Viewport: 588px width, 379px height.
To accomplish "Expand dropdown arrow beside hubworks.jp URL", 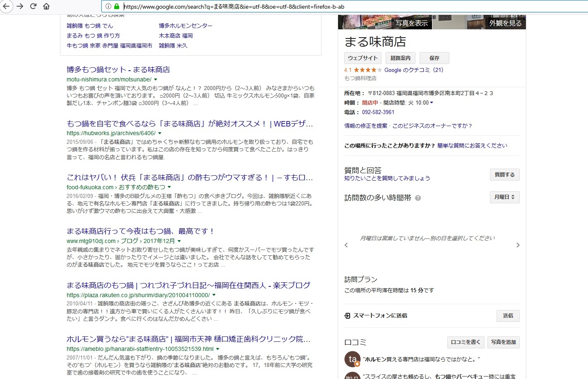I will (x=160, y=133).
